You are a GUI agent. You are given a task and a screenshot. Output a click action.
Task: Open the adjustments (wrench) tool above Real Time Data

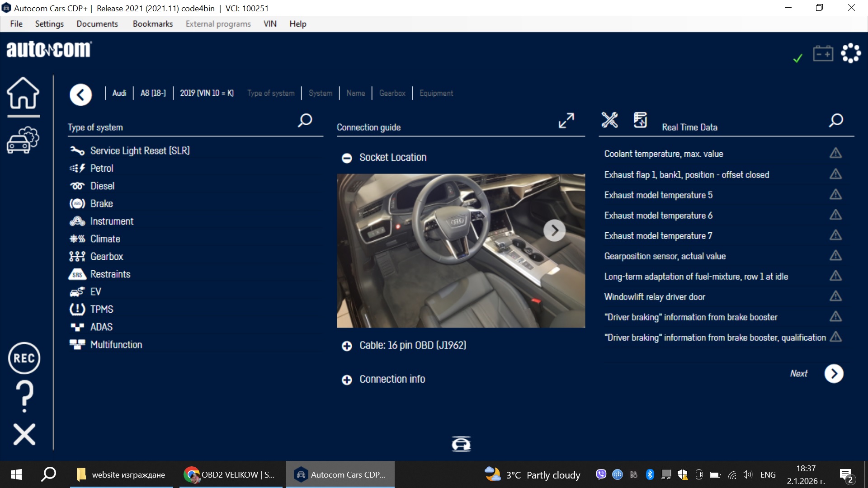tap(610, 120)
